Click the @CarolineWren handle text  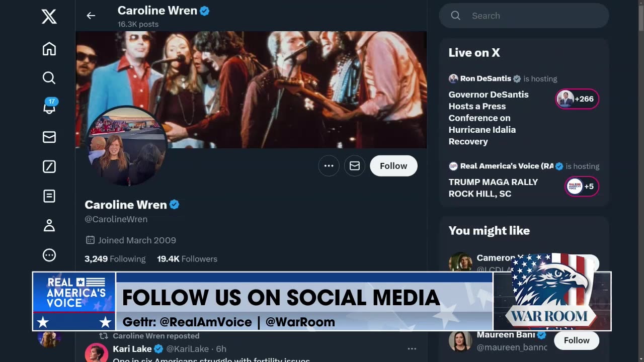click(x=116, y=219)
